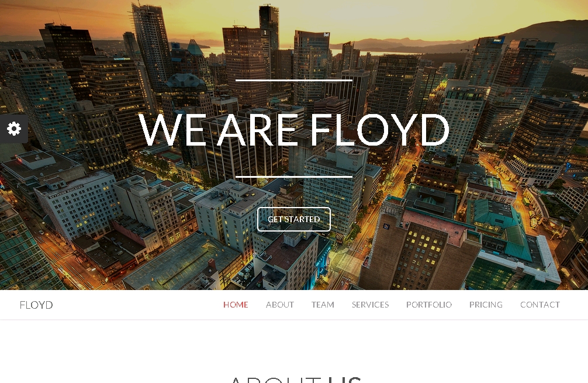
Task: Click the word FLOYD in hero title
Action: click(x=379, y=129)
